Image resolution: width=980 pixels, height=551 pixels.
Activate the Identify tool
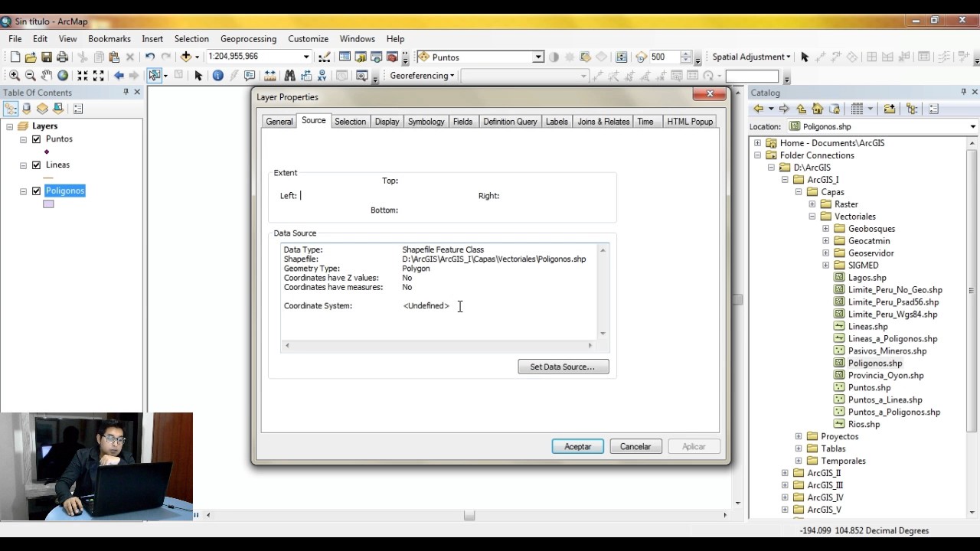[x=218, y=75]
